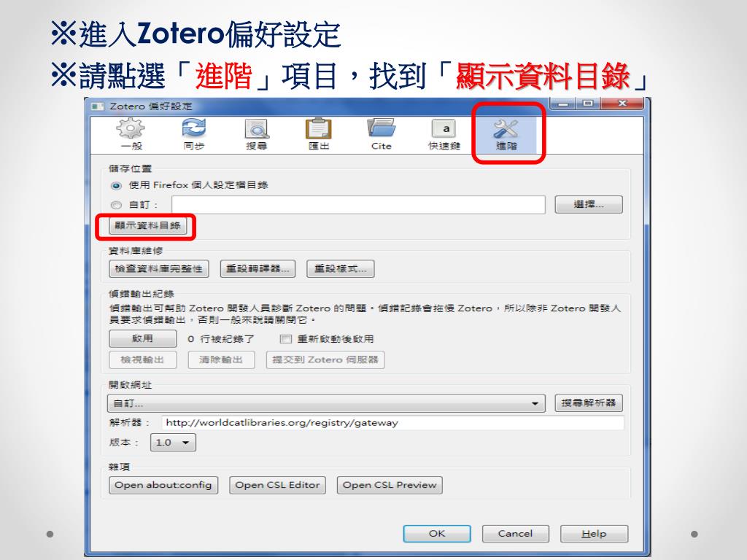Click the 搜尋解析器 search resolvers button
The image size is (747, 560).
[x=589, y=402]
